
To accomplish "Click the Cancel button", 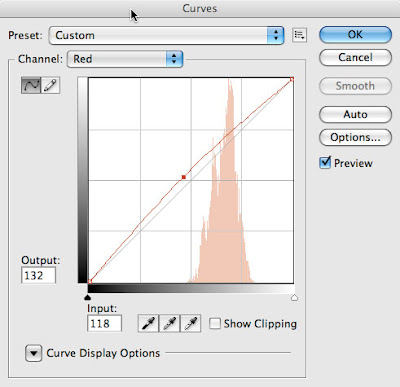I will coord(355,57).
